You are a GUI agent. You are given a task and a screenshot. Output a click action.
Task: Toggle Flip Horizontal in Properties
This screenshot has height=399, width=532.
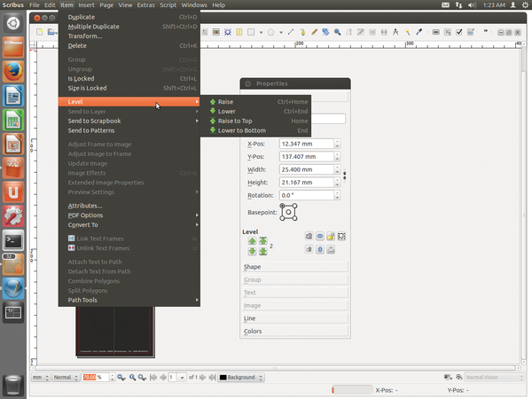pos(320,236)
